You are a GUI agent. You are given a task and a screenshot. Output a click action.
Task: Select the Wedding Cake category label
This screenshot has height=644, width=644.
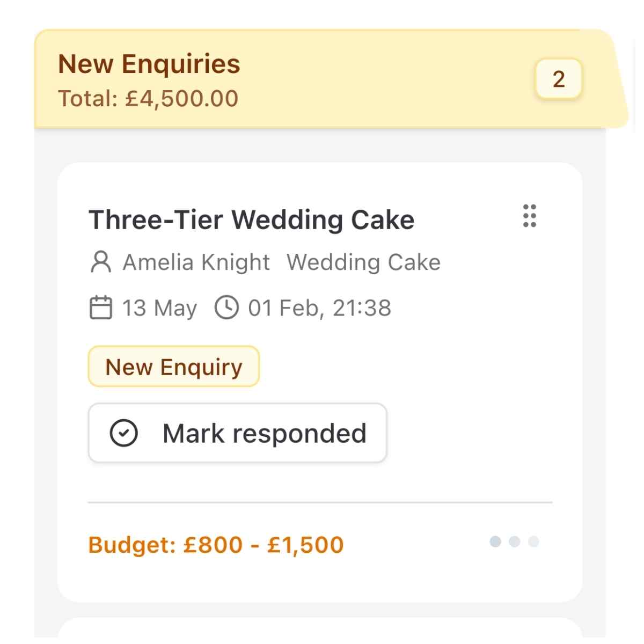click(363, 262)
